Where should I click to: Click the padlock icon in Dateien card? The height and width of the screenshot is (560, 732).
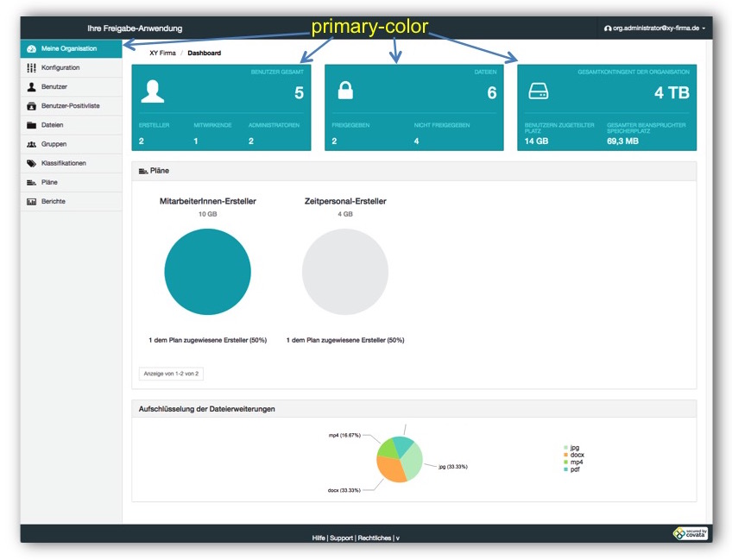coord(345,91)
